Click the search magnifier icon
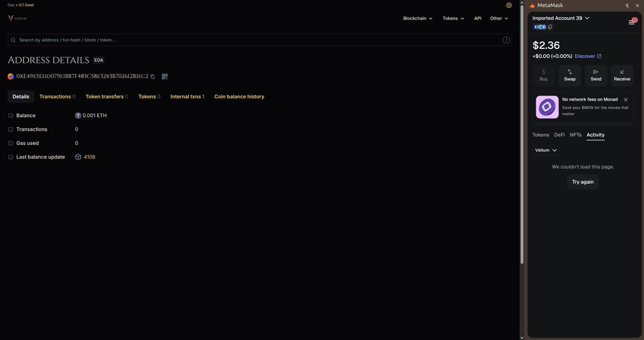 pyautogui.click(x=13, y=40)
